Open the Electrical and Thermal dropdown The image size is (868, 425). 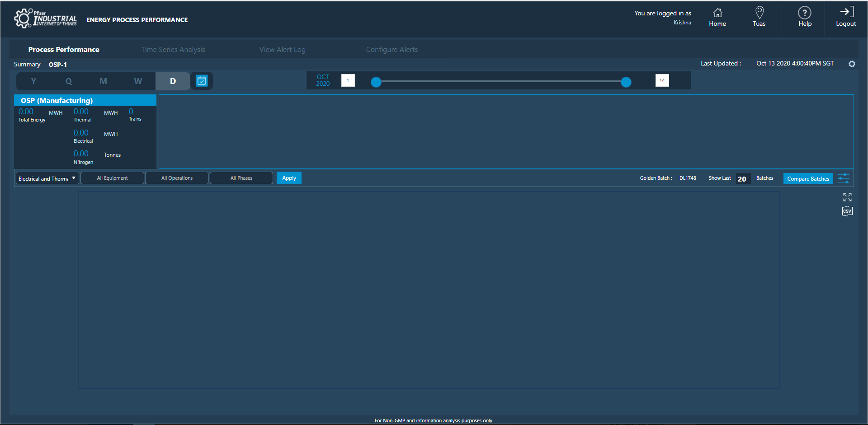click(47, 178)
